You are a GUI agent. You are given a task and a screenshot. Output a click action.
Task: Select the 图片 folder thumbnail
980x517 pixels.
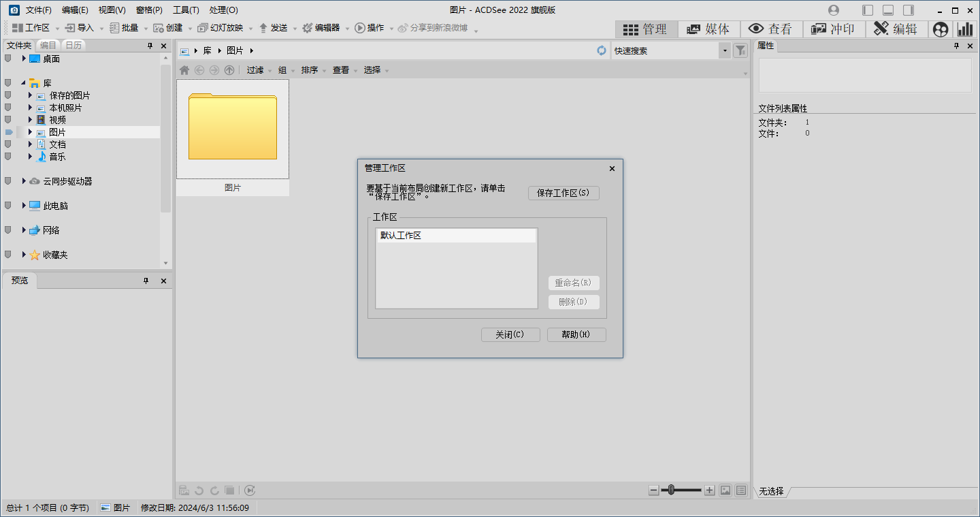[233, 138]
